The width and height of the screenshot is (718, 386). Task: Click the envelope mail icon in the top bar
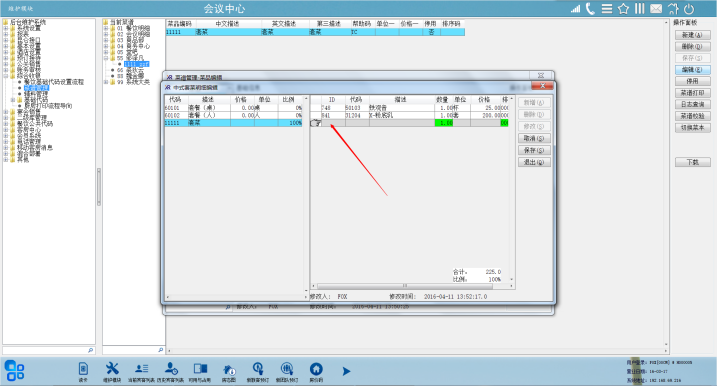(x=656, y=9)
